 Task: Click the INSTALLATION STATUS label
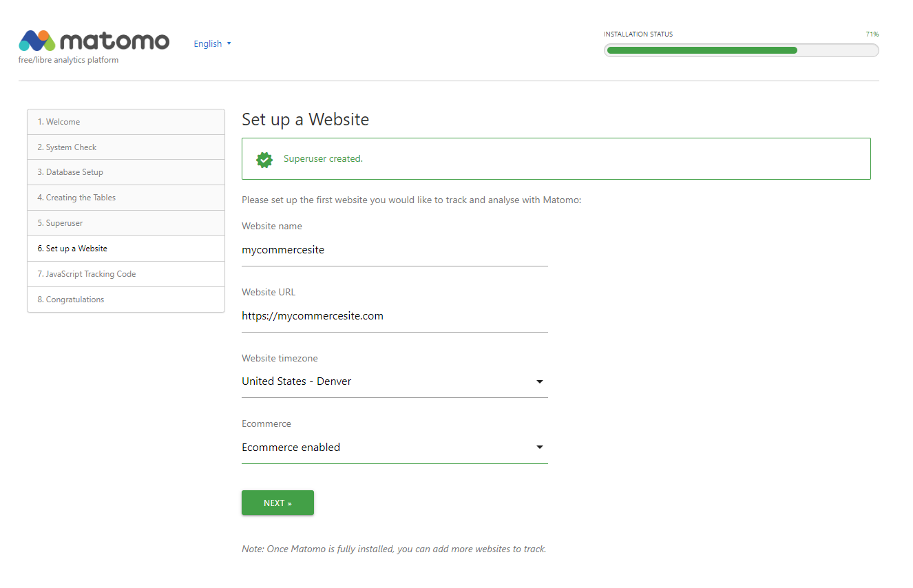(638, 34)
